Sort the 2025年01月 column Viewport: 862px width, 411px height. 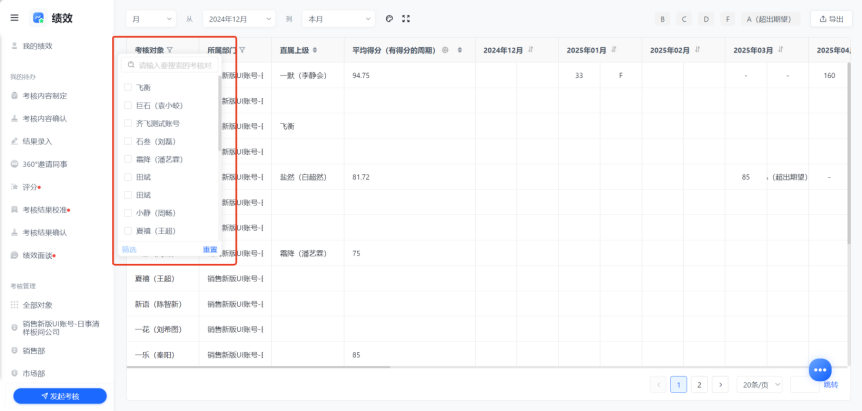(x=614, y=49)
